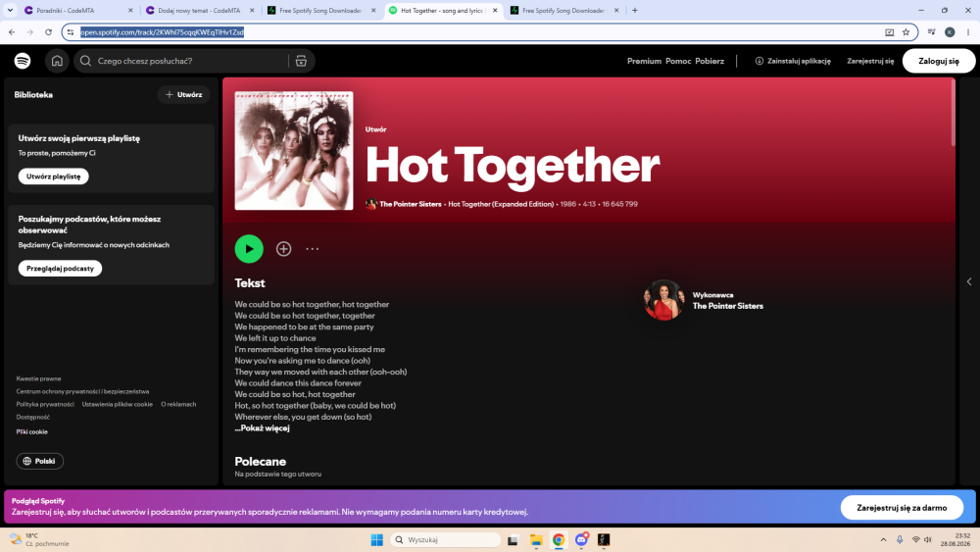The image size is (980, 552).
Task: Click the Zarejestruj się link
Action: tap(870, 61)
